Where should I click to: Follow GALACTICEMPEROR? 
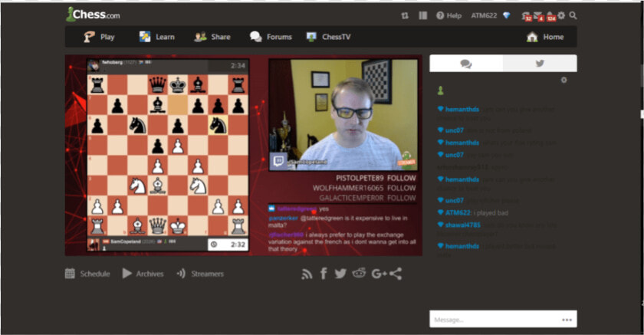(401, 198)
